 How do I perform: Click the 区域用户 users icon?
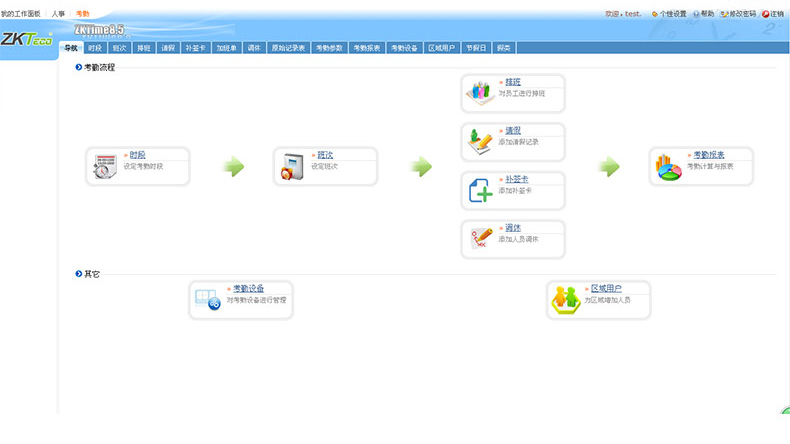[566, 300]
